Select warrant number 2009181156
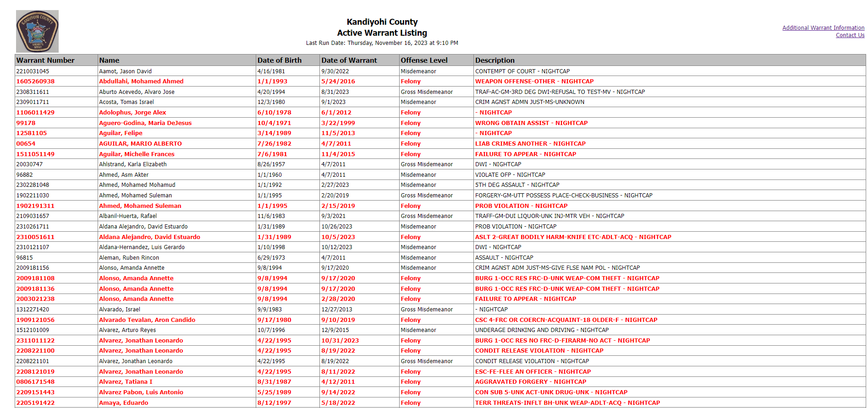This screenshot has width=868, height=408. coord(33,268)
